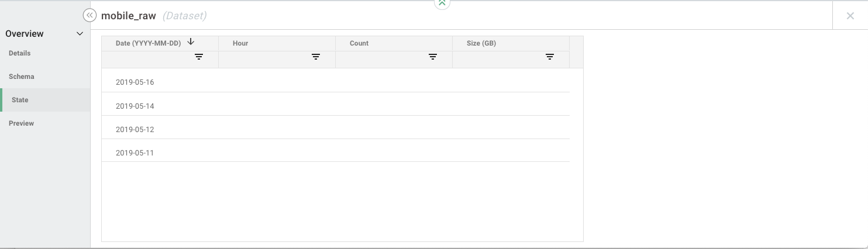Open filter for Date column
The height and width of the screenshot is (249, 868).
click(x=199, y=57)
